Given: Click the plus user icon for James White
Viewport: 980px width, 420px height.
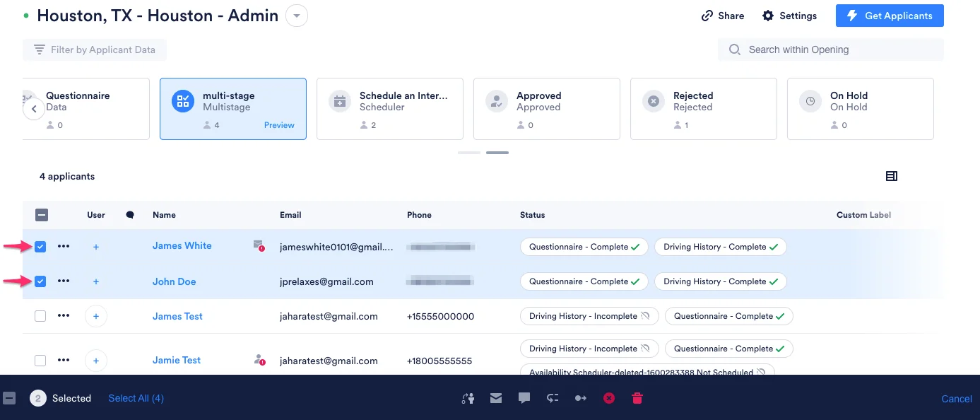Looking at the screenshot, I should 96,247.
